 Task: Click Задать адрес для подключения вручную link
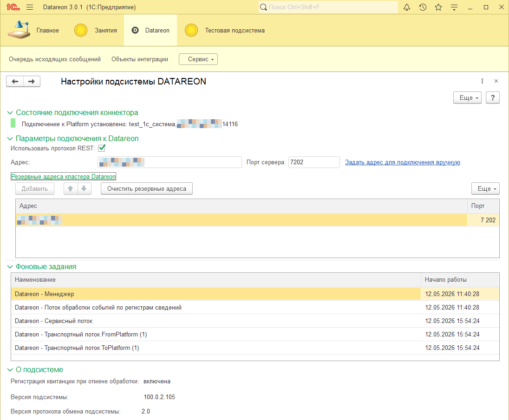[403, 162]
